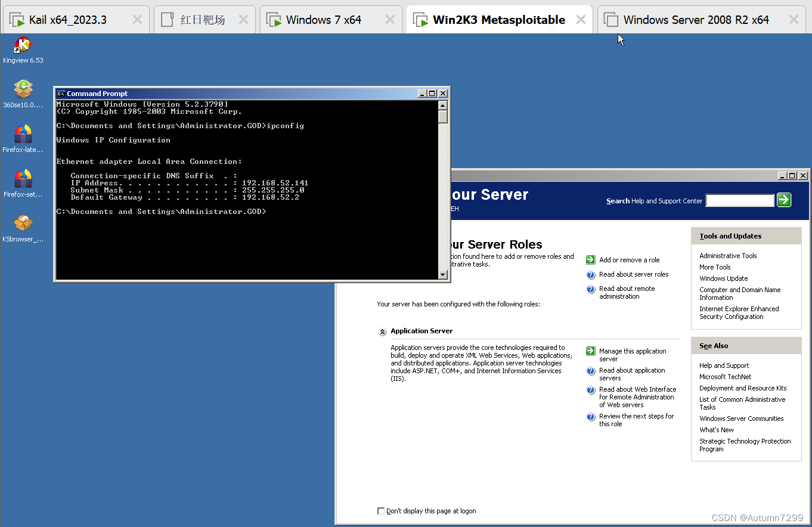The width and height of the screenshot is (812, 527).
Task: Click the Kail x64_2023.3 tab VM icon
Action: [17, 20]
